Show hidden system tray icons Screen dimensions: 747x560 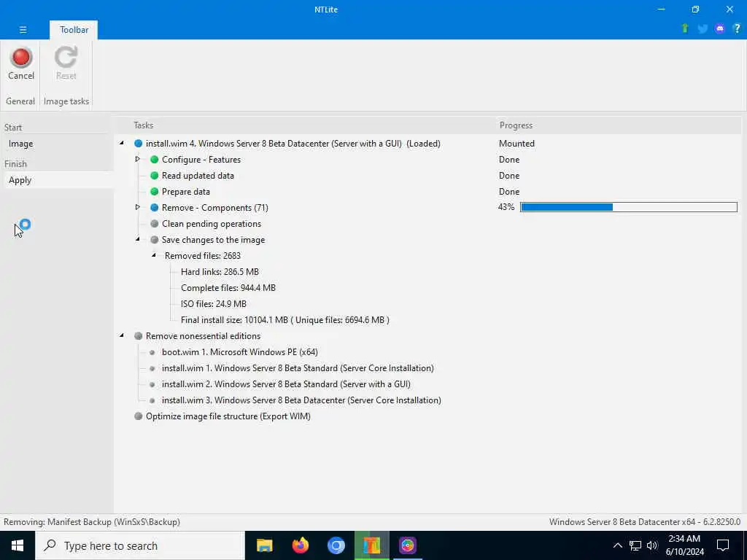pyautogui.click(x=617, y=545)
